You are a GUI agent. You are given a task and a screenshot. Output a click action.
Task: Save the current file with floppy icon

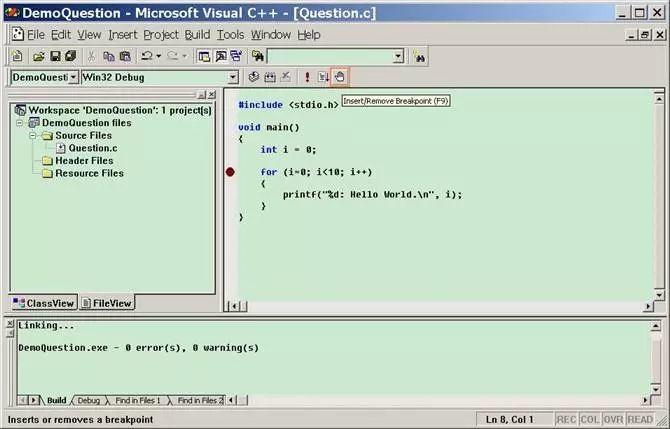pyautogui.click(x=55, y=56)
